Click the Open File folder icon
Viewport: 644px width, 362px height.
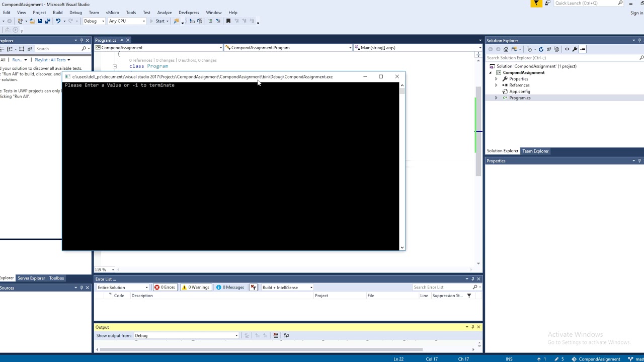pos(32,21)
